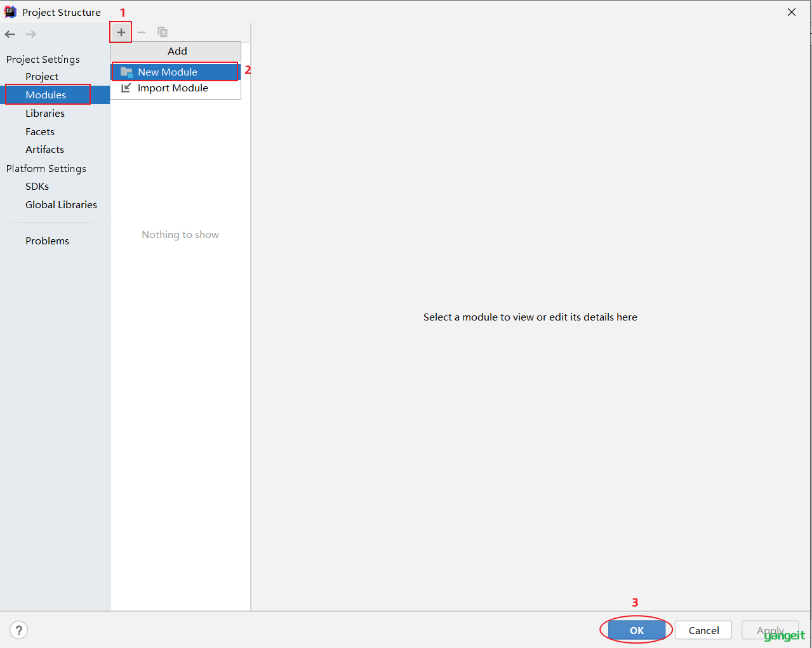Go forward with the right arrow icon
Screen dimensions: 812x648
[30, 34]
